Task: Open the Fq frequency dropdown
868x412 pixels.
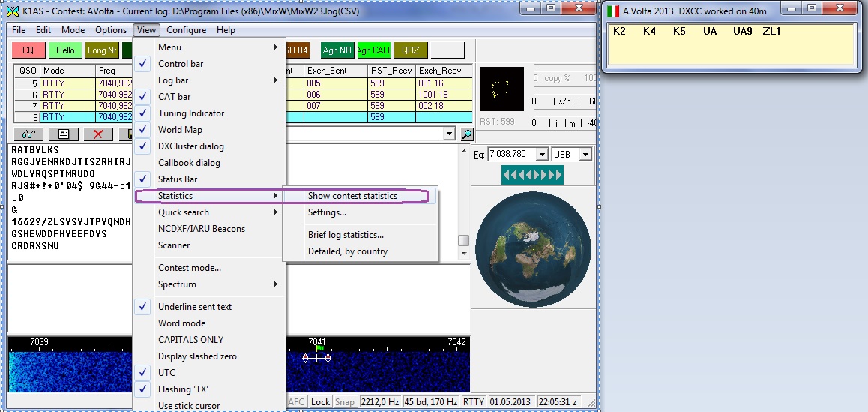Action: click(x=541, y=155)
